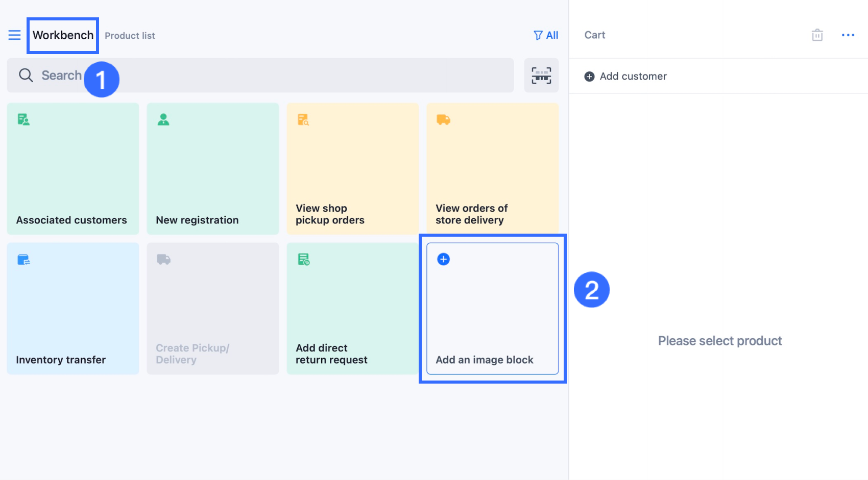Click the Add customer link
The height and width of the screenshot is (480, 868).
pyautogui.click(x=633, y=77)
